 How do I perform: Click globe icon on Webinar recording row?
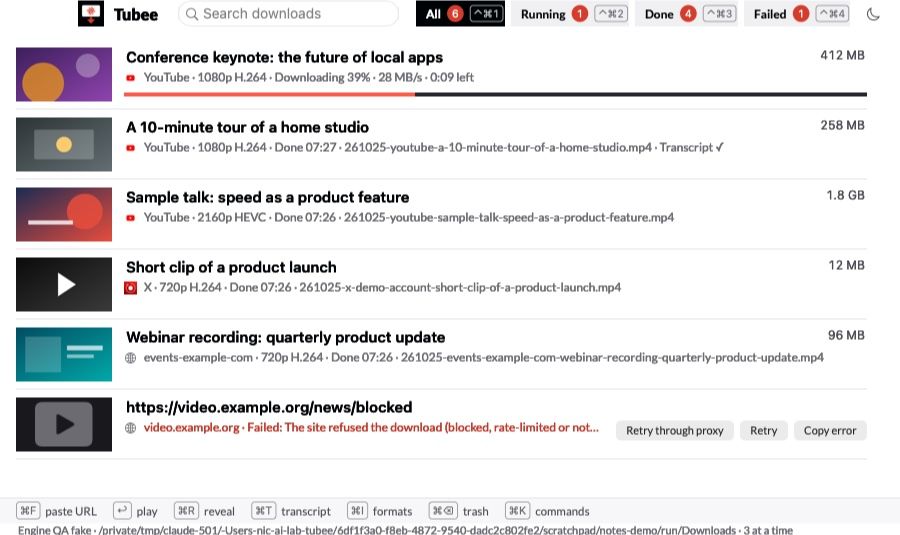click(131, 358)
